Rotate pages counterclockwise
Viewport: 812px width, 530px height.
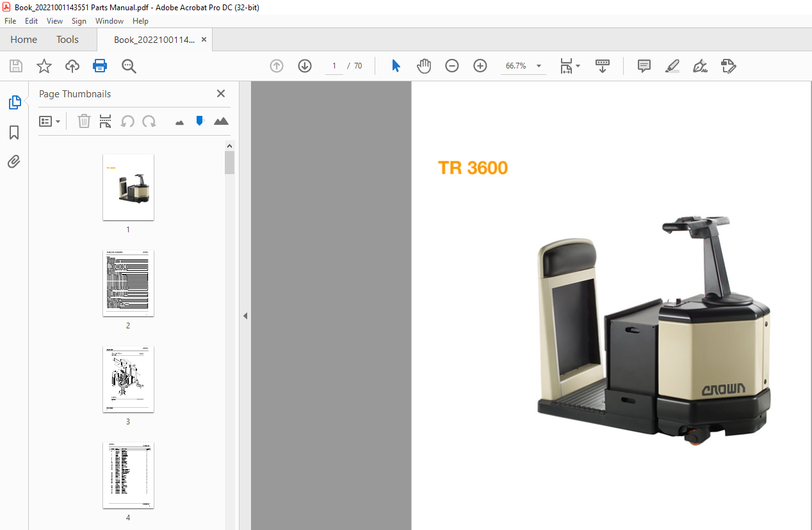point(127,121)
